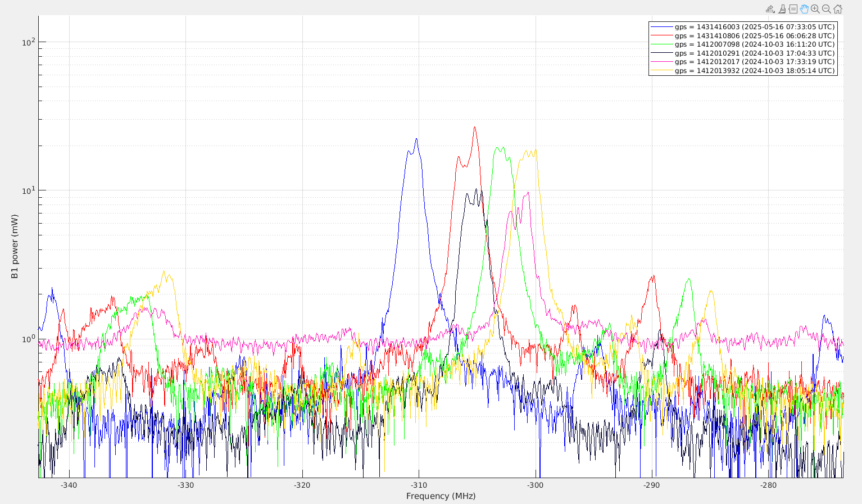Click the -320 x-axis tick label
This screenshot has width=862, height=504.
[302, 485]
